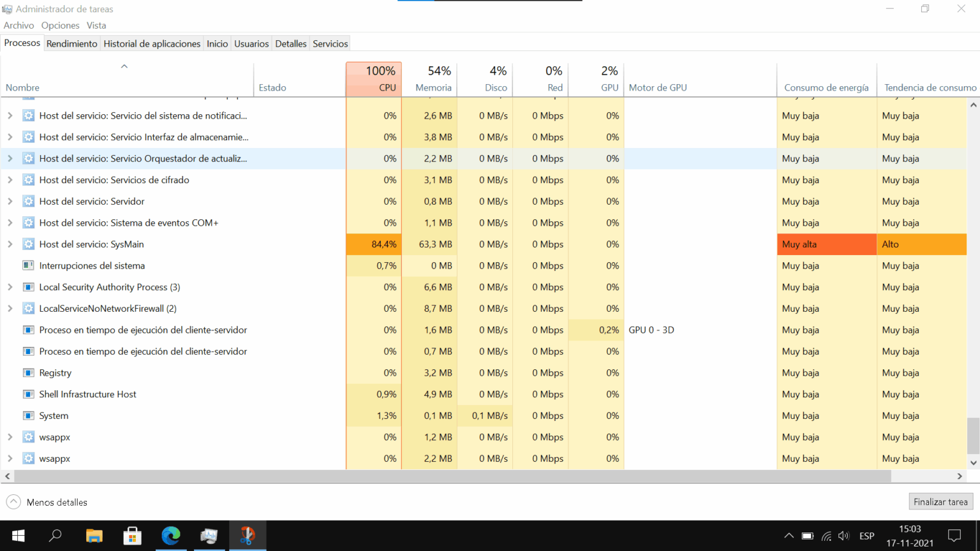Sort processes by the CPU column header
The width and height of the screenshot is (980, 551).
pyautogui.click(x=373, y=79)
